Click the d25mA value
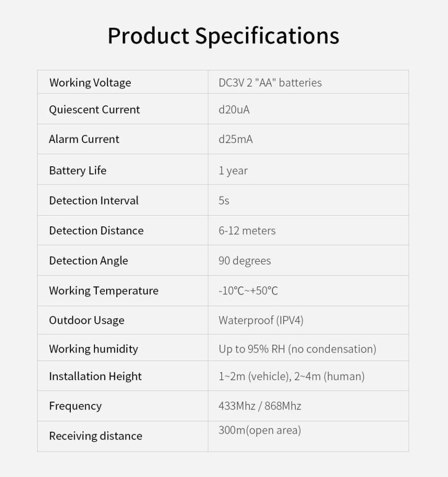 point(236,139)
